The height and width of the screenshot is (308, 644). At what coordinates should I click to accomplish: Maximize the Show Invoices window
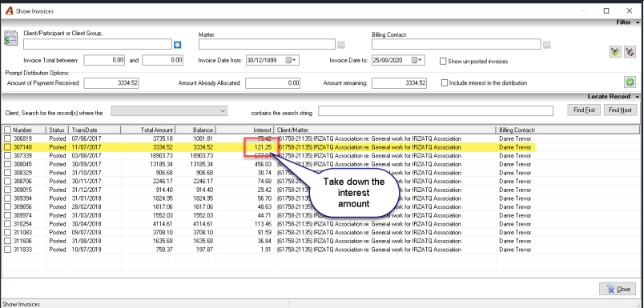pos(606,11)
